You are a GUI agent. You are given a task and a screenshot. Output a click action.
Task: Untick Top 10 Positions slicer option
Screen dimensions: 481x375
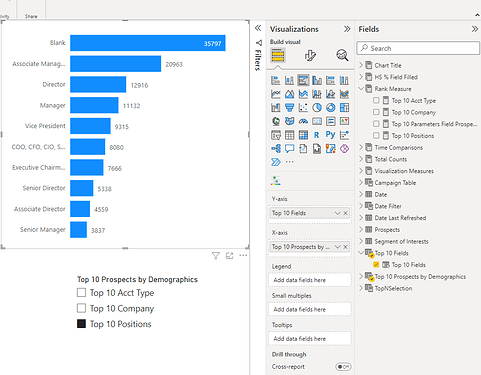click(81, 324)
